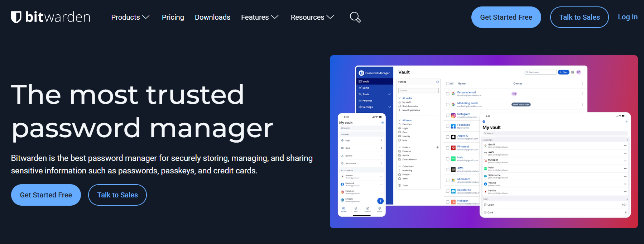Screen dimensions: 644x244
Task: Click the Instagram icon in desktop vault list
Action: pos(453,115)
